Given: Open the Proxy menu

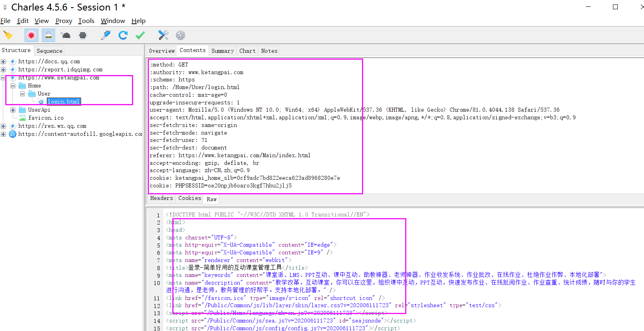Looking at the screenshot, I should click(64, 21).
